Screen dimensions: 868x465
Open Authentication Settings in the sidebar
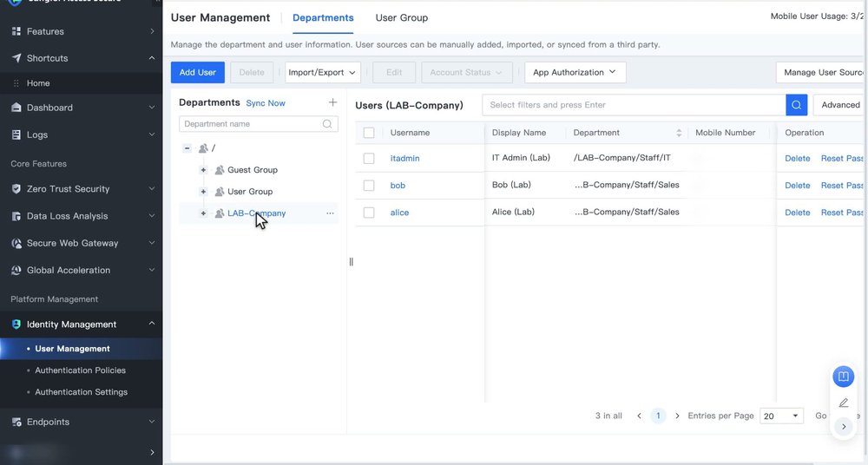click(x=82, y=392)
